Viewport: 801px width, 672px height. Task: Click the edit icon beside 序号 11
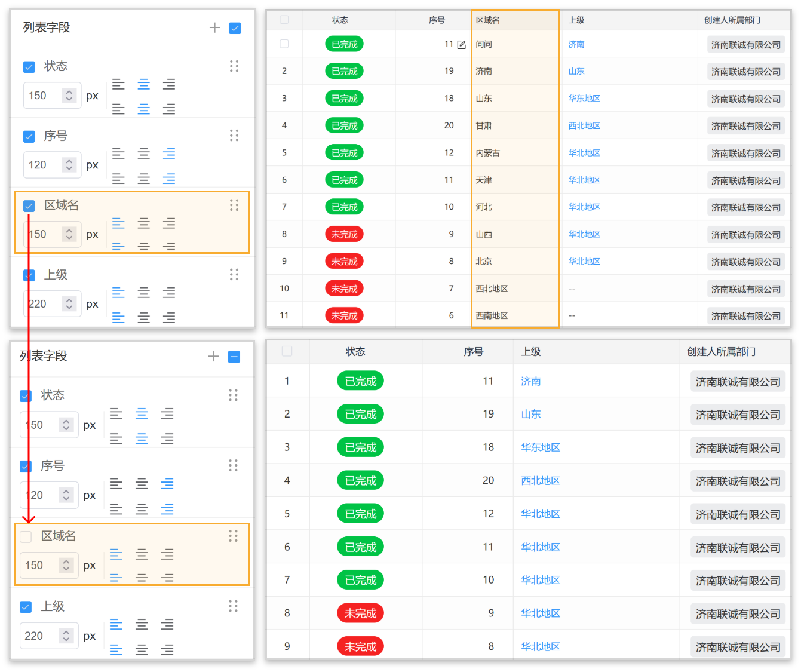pyautogui.click(x=461, y=45)
